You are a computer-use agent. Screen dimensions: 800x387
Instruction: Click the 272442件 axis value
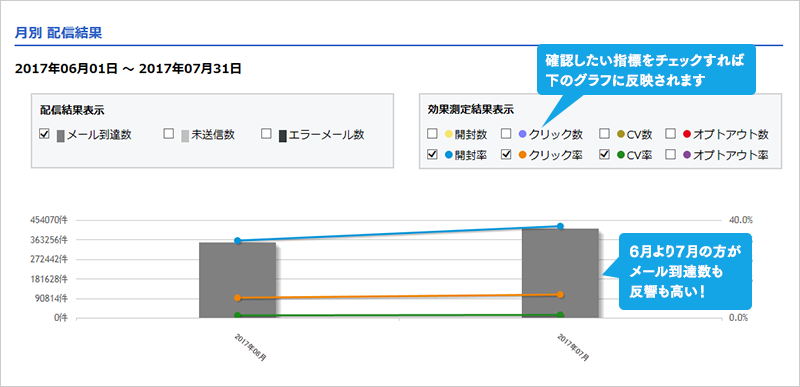[49, 259]
